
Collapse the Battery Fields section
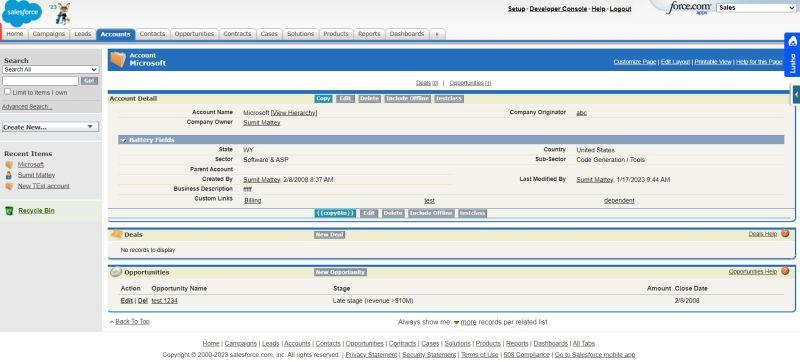tap(123, 140)
